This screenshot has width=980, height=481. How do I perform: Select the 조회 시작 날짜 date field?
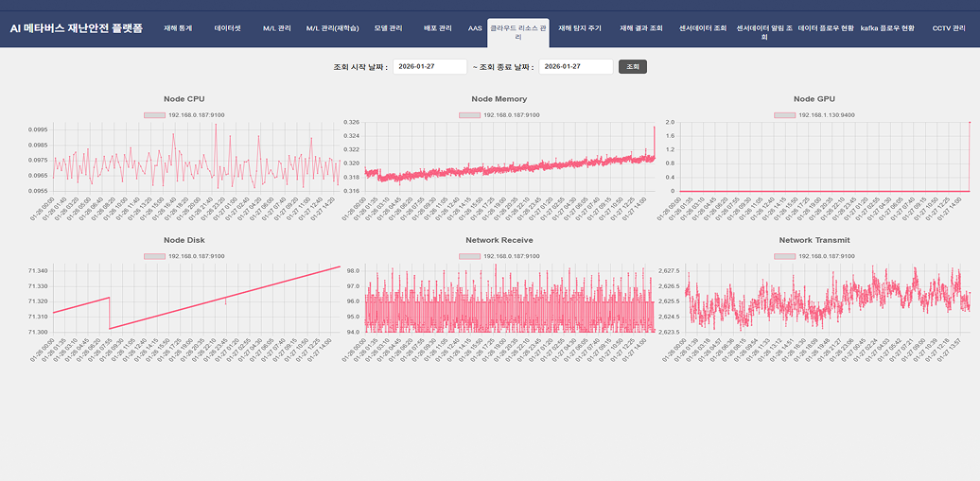(x=430, y=67)
